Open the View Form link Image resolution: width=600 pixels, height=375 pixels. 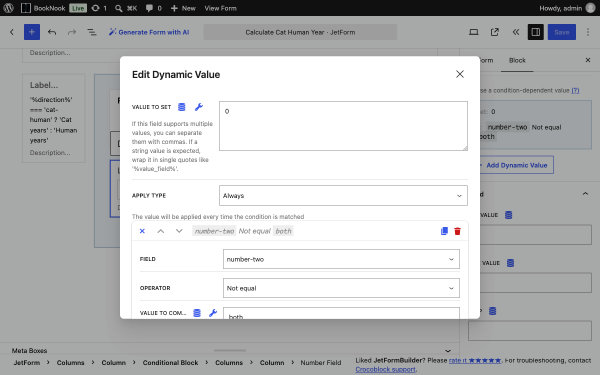(x=220, y=8)
